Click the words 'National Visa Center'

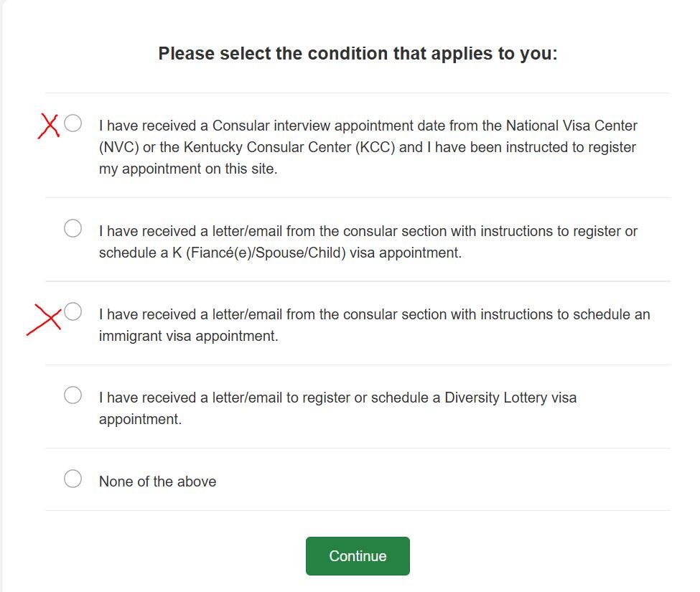[571, 126]
